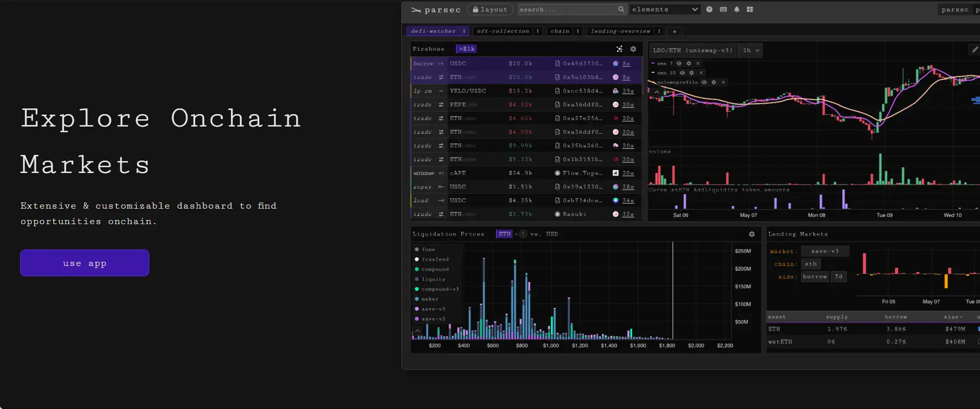Remove the sma 7 indicator
This screenshot has height=409, width=980.
[x=698, y=64]
